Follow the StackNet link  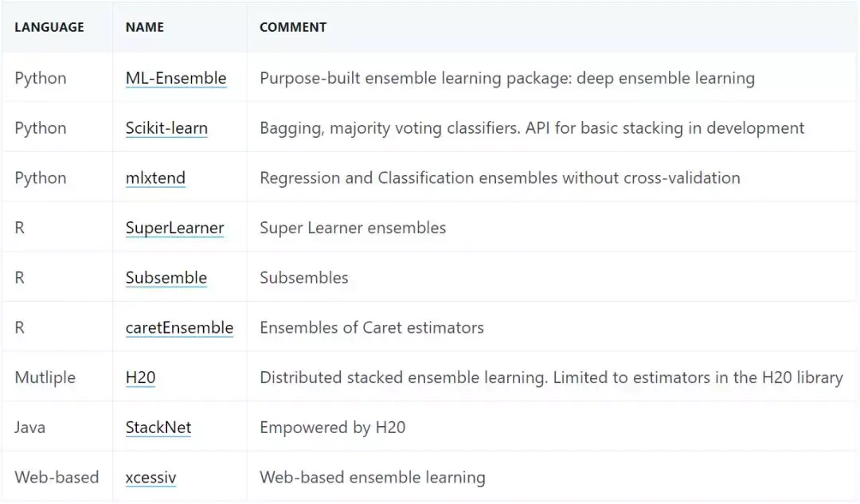pyautogui.click(x=158, y=428)
